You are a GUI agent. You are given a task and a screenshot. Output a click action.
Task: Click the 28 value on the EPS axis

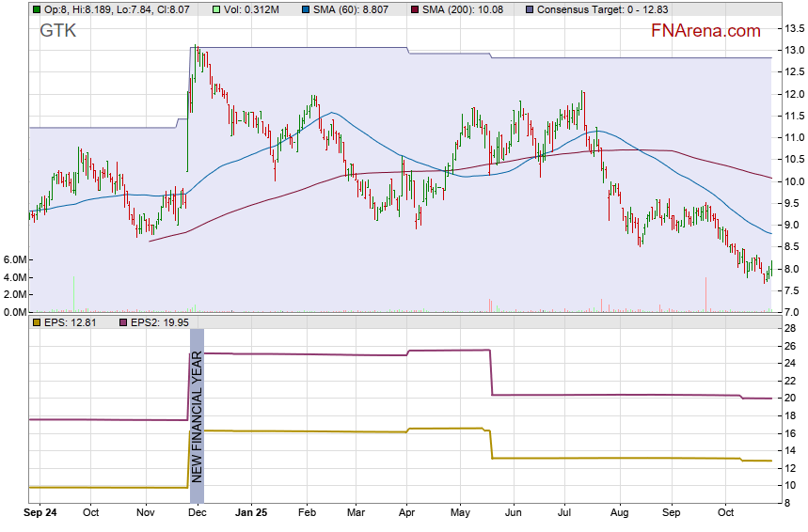[x=790, y=328]
